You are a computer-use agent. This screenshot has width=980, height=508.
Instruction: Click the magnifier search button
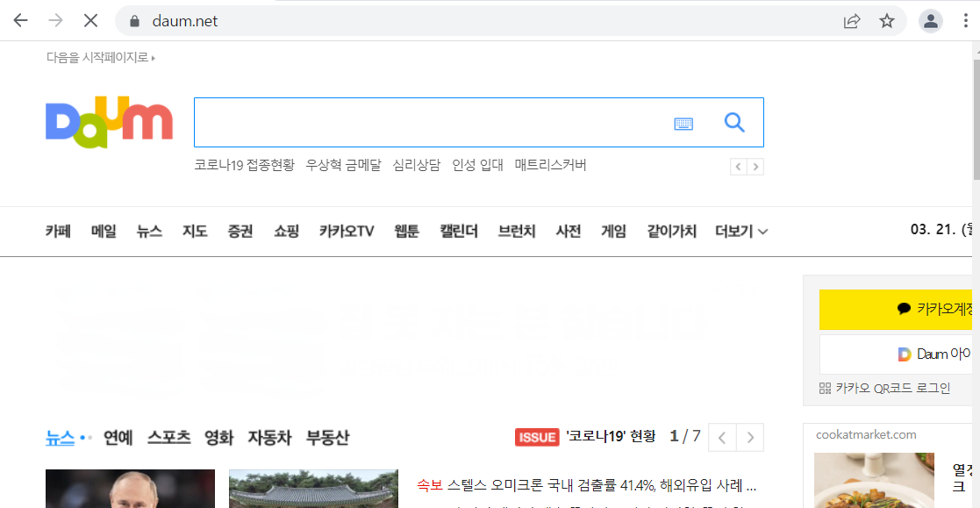734,123
